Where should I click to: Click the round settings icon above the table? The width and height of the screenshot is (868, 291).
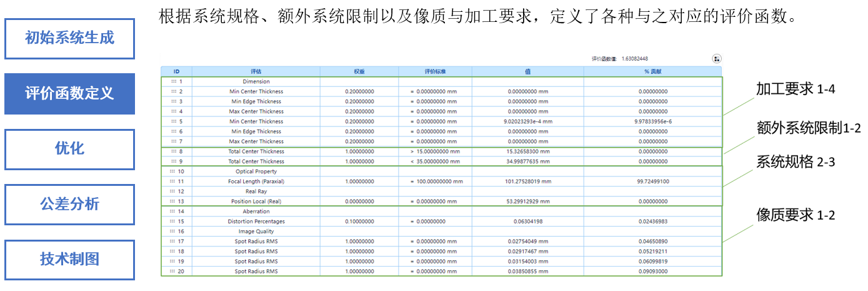(717, 59)
